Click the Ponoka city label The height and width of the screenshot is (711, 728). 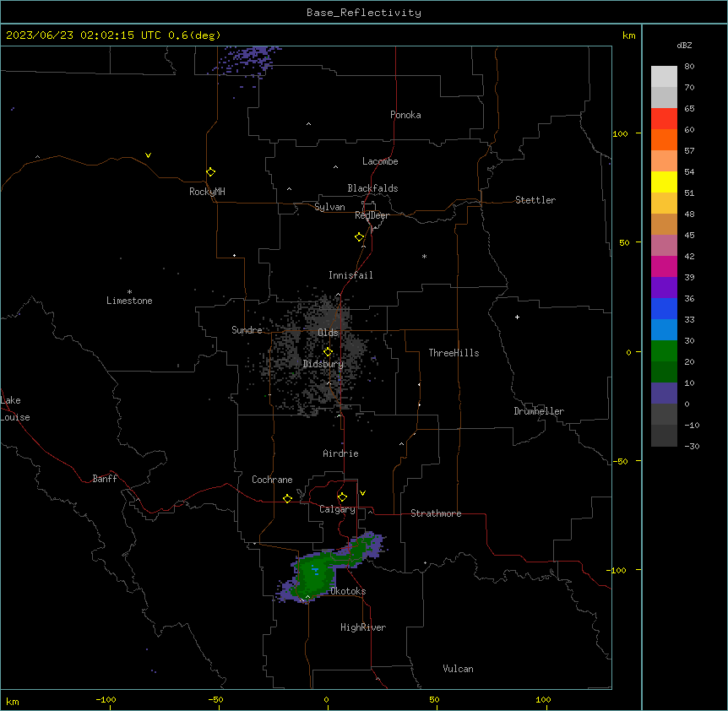point(405,115)
